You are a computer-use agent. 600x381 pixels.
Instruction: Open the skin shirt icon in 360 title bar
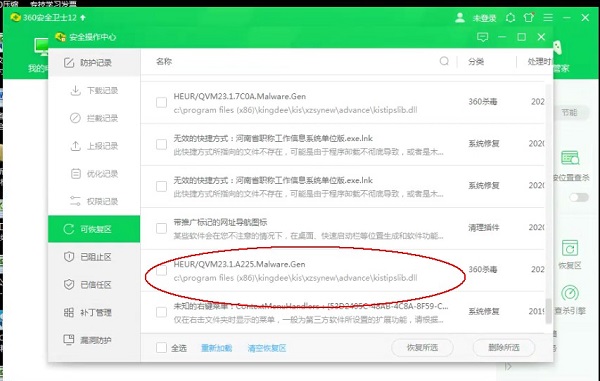point(529,18)
